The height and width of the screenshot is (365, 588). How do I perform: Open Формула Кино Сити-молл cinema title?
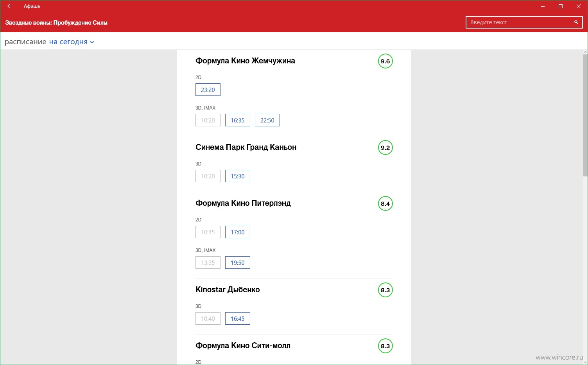click(x=243, y=345)
